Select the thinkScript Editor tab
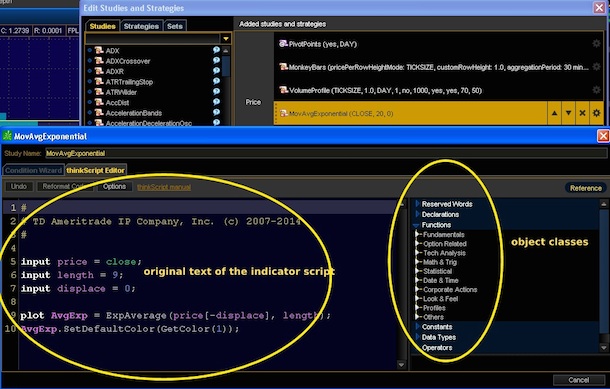Image resolution: width=610 pixels, height=389 pixels. point(95,170)
